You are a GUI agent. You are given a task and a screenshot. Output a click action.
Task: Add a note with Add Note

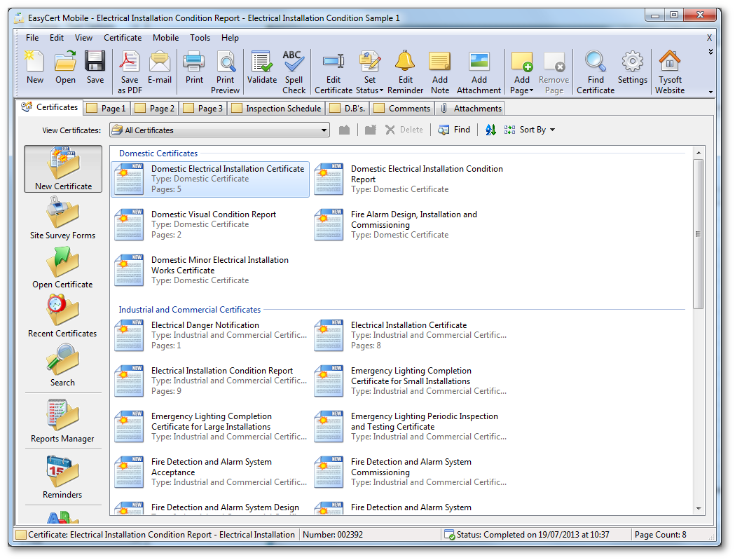[x=440, y=72]
